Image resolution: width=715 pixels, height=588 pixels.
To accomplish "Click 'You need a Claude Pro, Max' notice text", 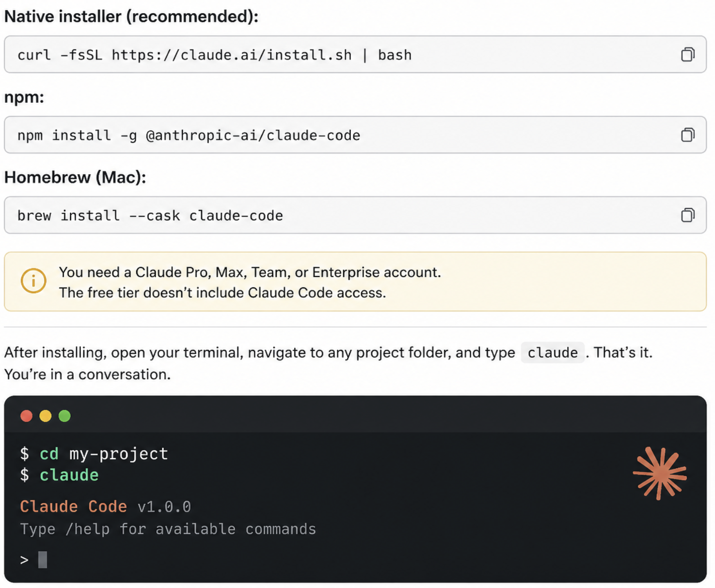I will pos(250,272).
